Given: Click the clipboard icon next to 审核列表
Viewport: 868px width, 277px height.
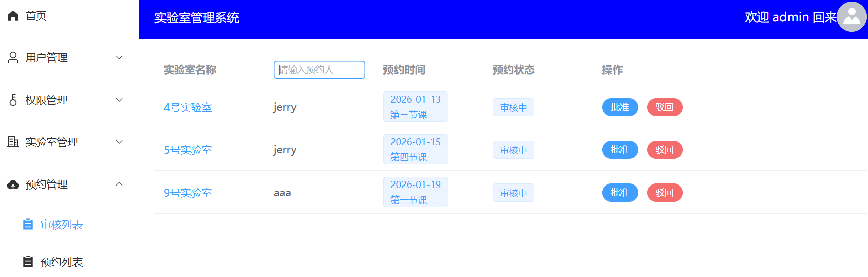Looking at the screenshot, I should [x=28, y=225].
